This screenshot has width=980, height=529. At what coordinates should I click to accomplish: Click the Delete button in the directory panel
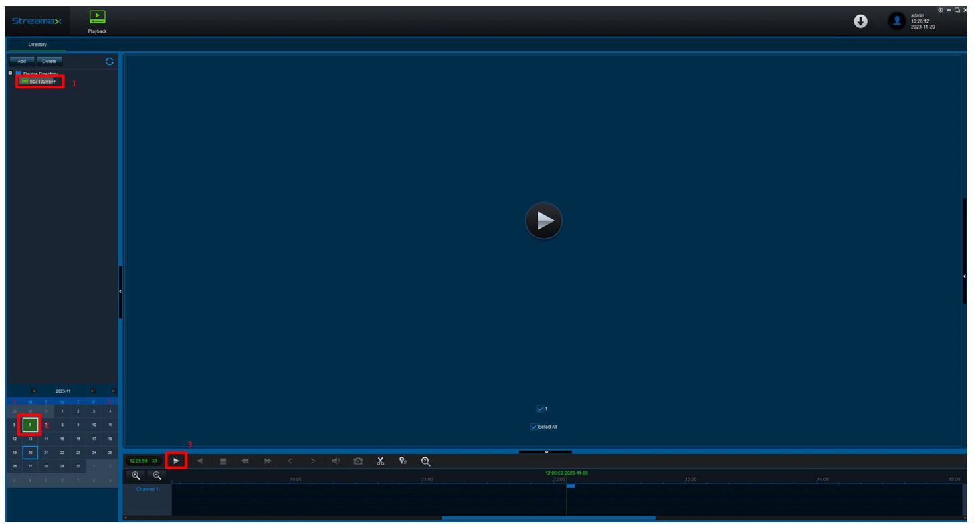point(50,61)
